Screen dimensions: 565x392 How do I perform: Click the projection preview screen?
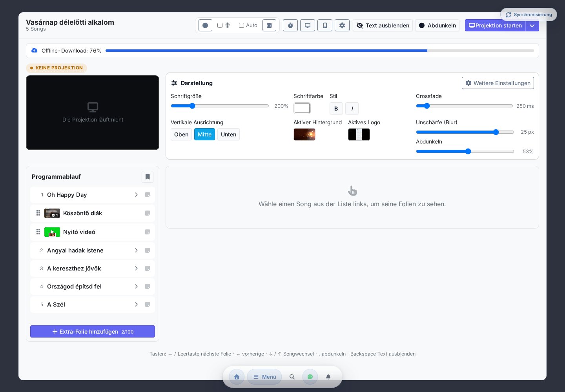click(93, 113)
